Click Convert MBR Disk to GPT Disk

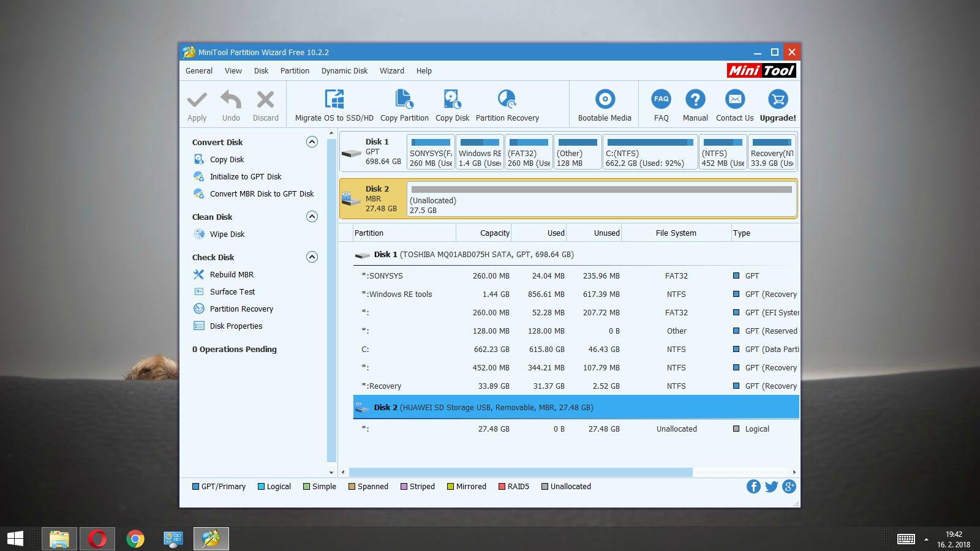pos(262,194)
